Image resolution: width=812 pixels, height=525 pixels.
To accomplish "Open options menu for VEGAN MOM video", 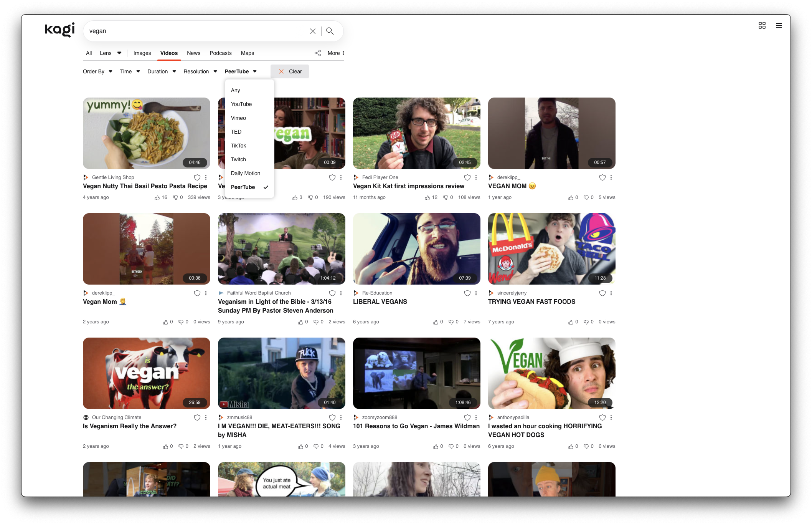I will 611,177.
